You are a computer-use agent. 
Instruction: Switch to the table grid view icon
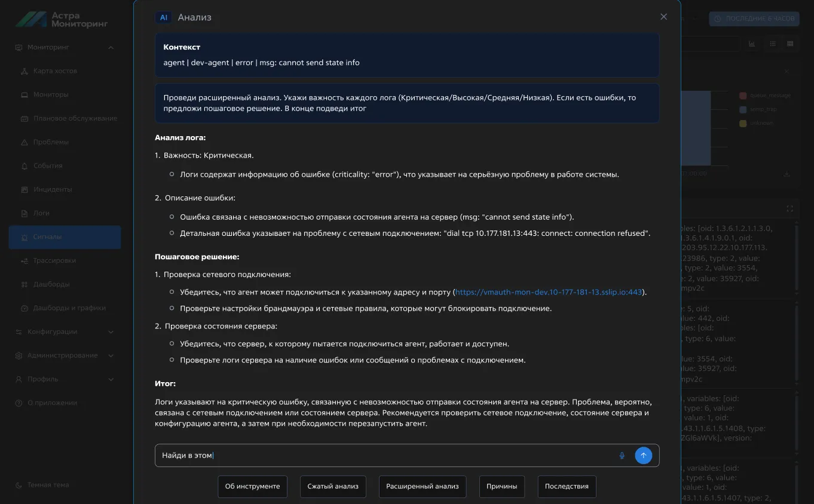point(790,44)
